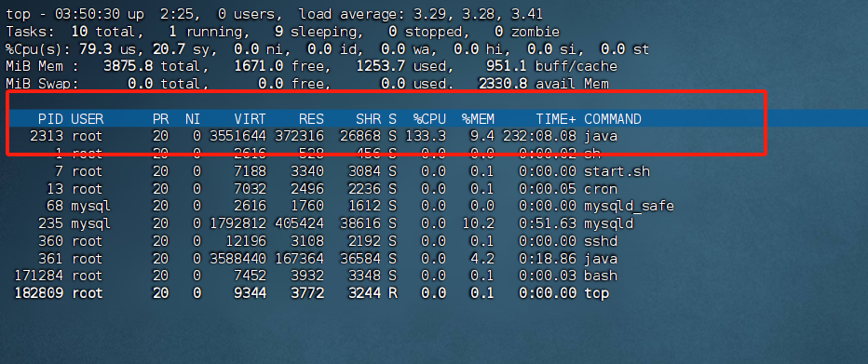Click the COMMAND column header
The height and width of the screenshot is (364, 868).
[613, 119]
